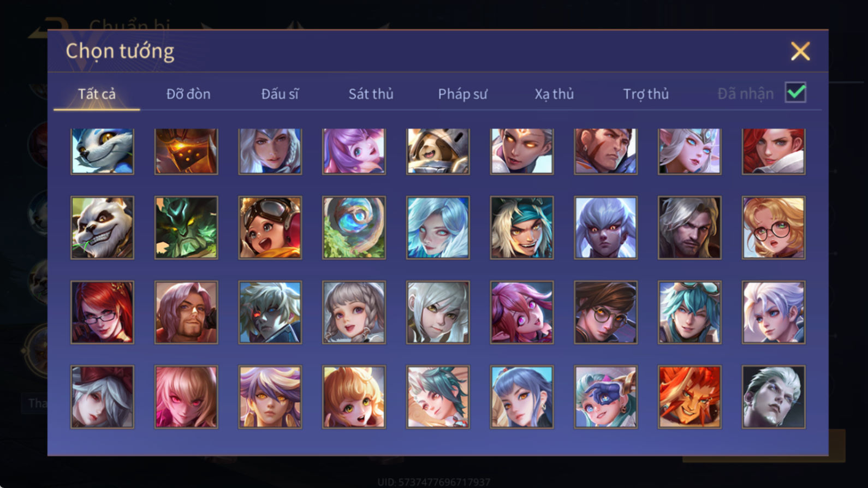Select the Tất cả tab
The image size is (868, 488).
pos(97,94)
